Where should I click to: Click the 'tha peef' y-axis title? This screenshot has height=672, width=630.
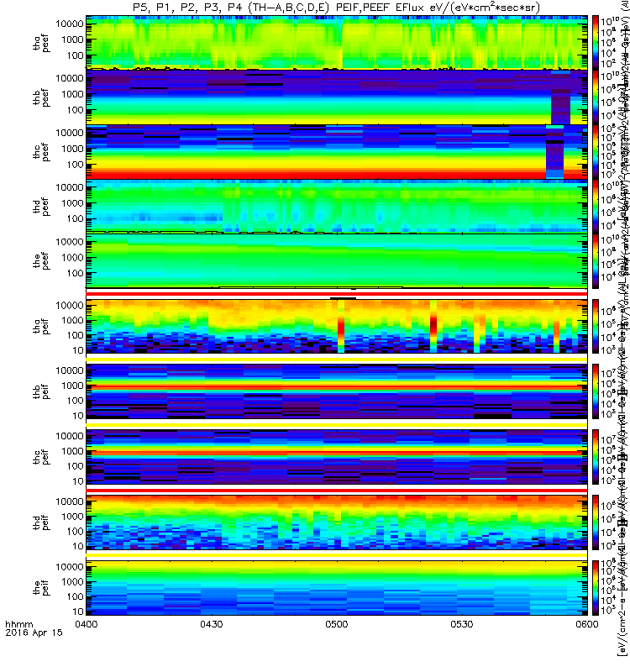[41, 43]
